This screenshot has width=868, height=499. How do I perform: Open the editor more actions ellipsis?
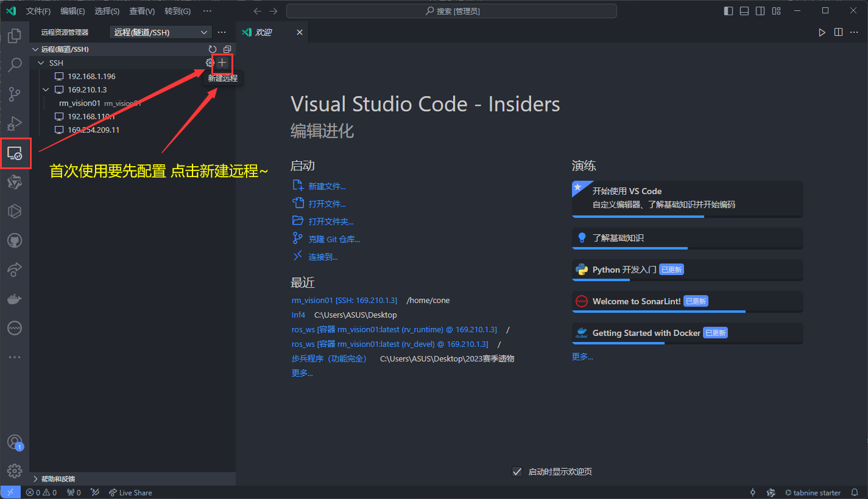(x=855, y=32)
